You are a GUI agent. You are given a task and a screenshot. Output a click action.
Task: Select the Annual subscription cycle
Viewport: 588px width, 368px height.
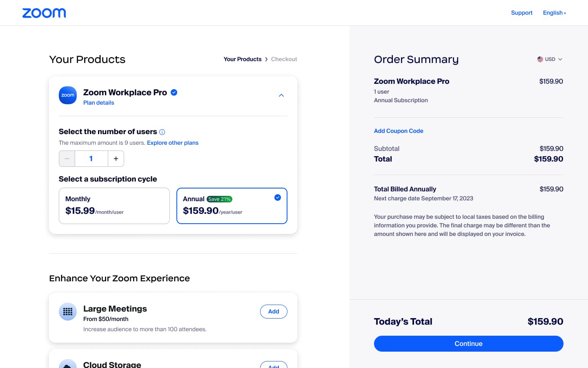click(232, 206)
